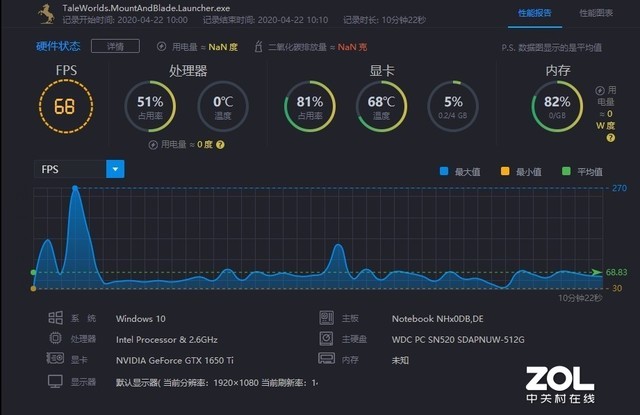Click the CPU chip icon beside 处理器
The image size is (640, 415).
coord(56,338)
